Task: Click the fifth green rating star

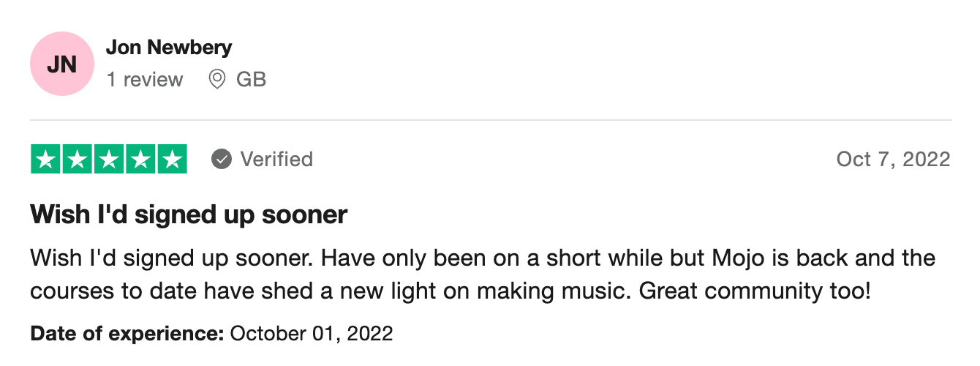Action: 171,160
